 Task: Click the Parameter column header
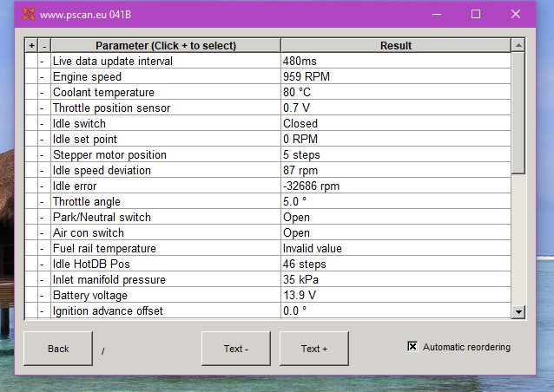pyautogui.click(x=166, y=45)
